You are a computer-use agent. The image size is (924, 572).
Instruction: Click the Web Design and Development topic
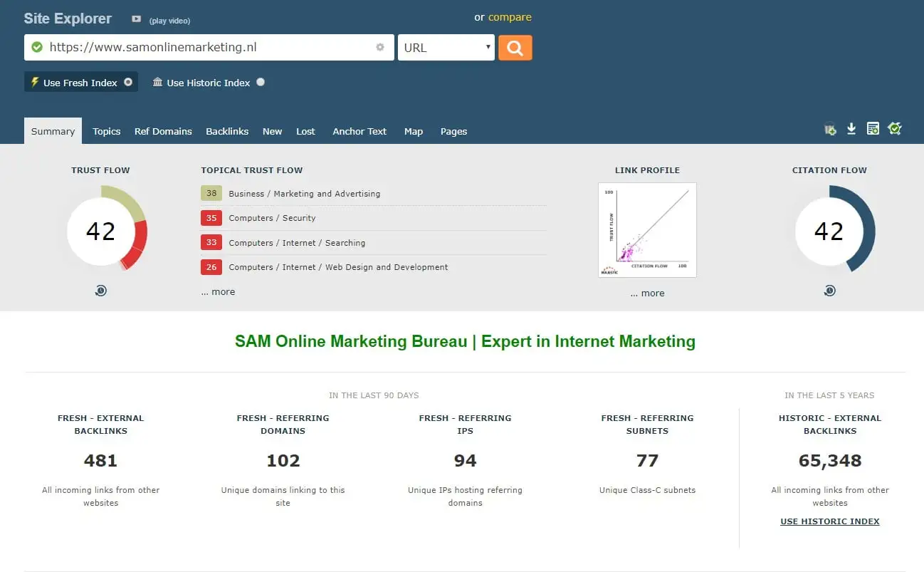point(338,267)
